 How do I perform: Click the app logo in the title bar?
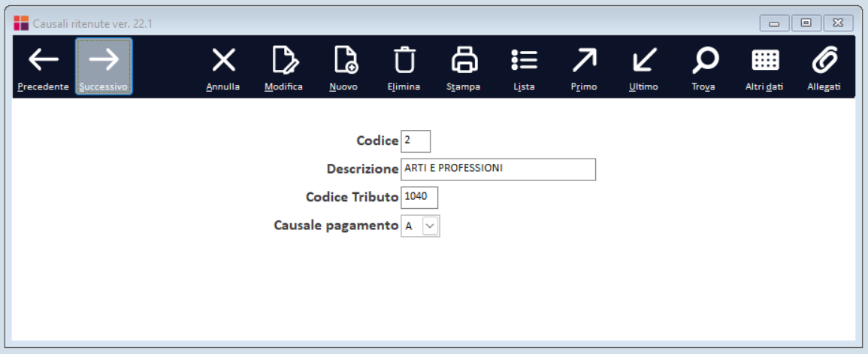(x=21, y=23)
